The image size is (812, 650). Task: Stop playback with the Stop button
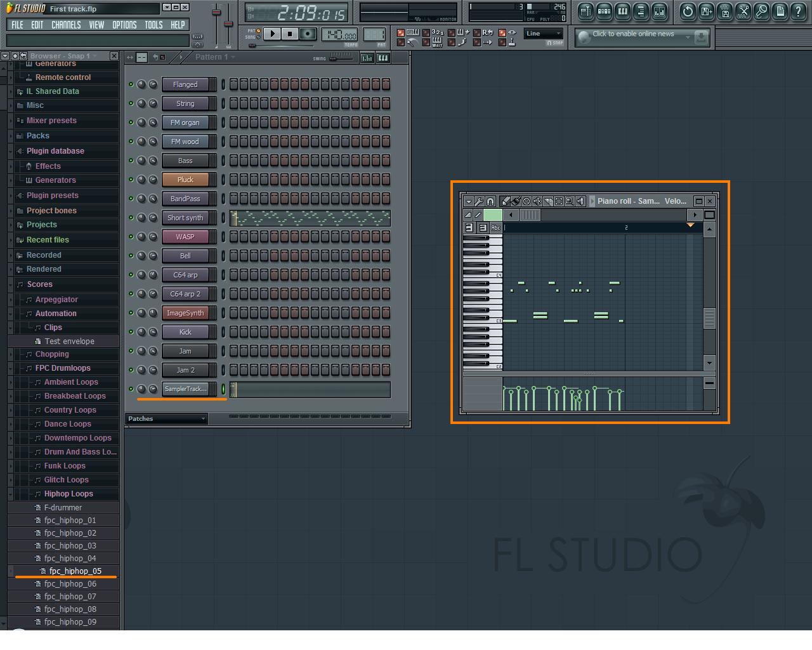290,34
